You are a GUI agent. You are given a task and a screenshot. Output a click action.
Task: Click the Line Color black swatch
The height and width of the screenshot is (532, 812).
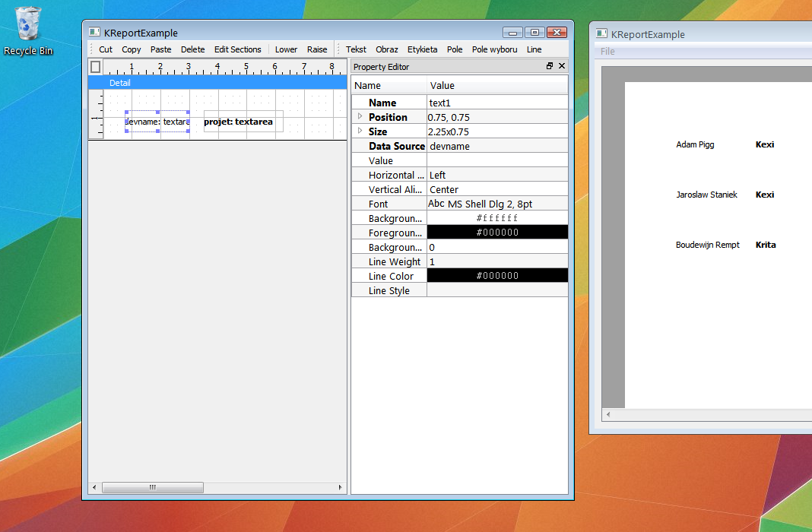pos(496,276)
